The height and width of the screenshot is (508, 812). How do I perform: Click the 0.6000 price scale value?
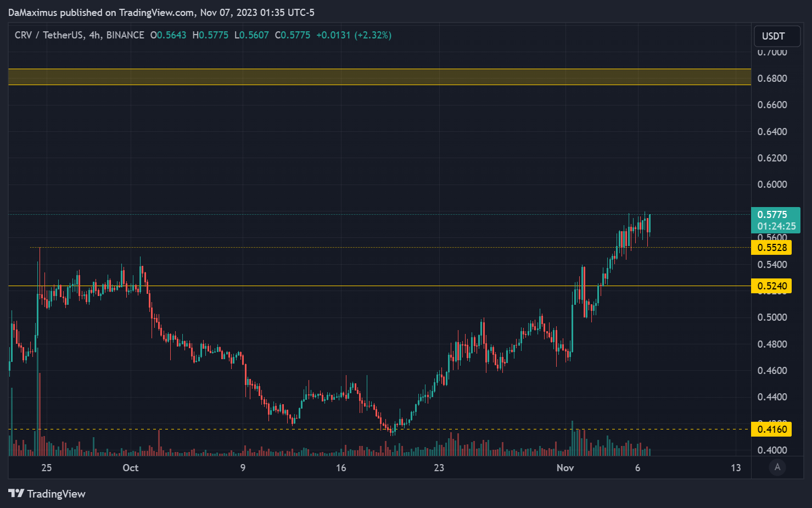point(772,185)
